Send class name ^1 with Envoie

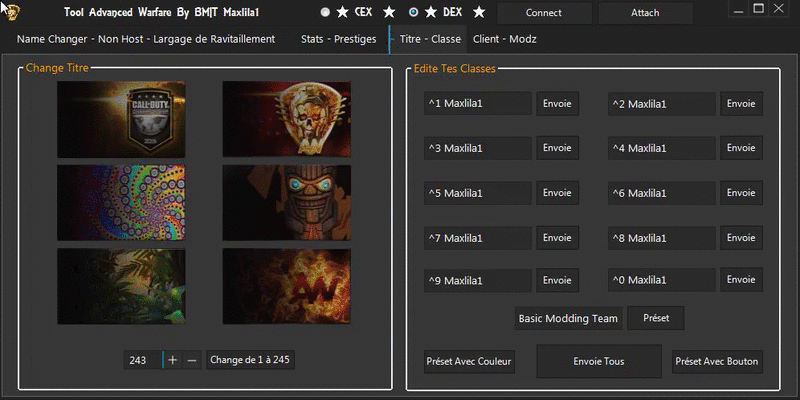coord(557,104)
